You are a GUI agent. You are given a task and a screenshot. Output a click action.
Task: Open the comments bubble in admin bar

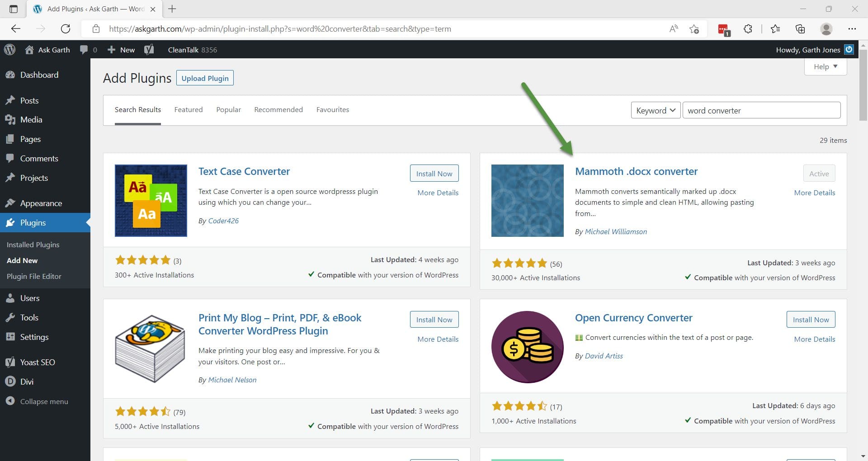[88, 50]
